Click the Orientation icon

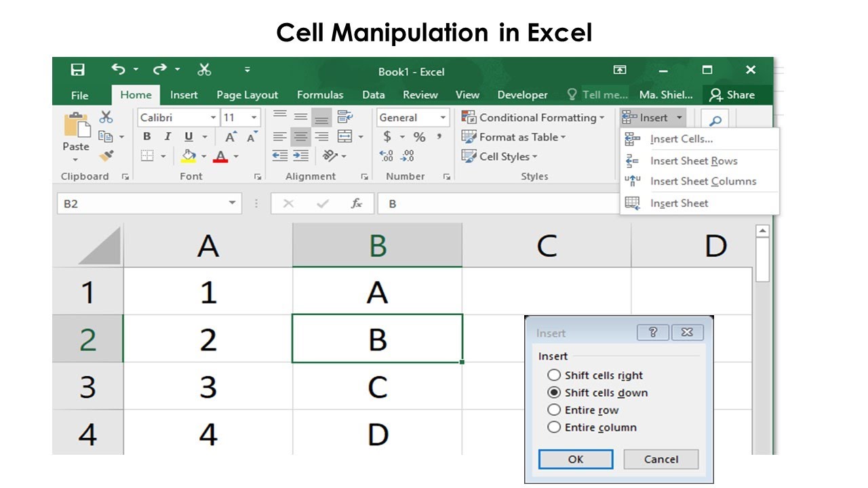330,157
